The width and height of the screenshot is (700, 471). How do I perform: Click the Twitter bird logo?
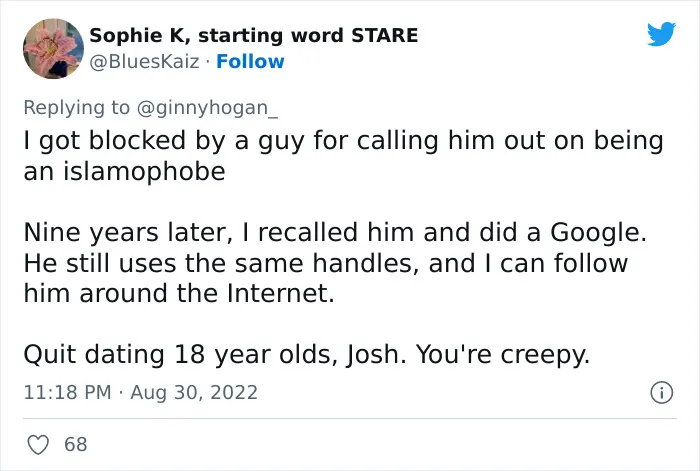pyautogui.click(x=661, y=33)
